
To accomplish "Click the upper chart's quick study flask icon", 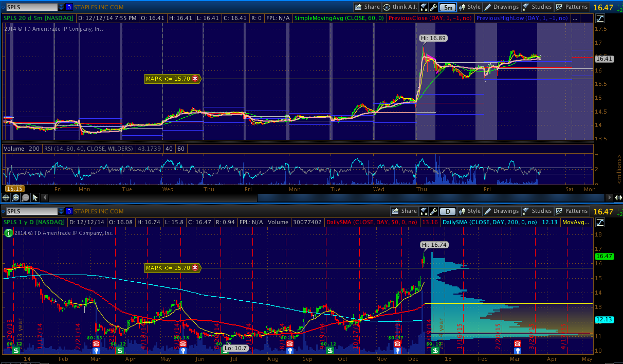I will tap(425, 7).
